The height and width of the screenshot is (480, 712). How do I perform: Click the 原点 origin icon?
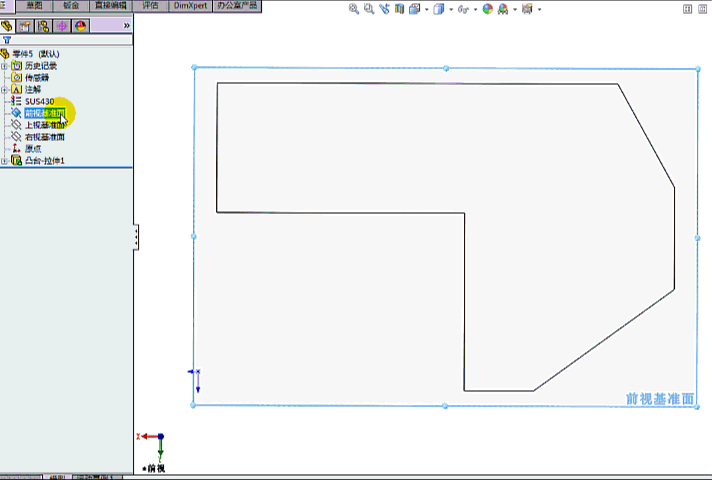(16, 148)
